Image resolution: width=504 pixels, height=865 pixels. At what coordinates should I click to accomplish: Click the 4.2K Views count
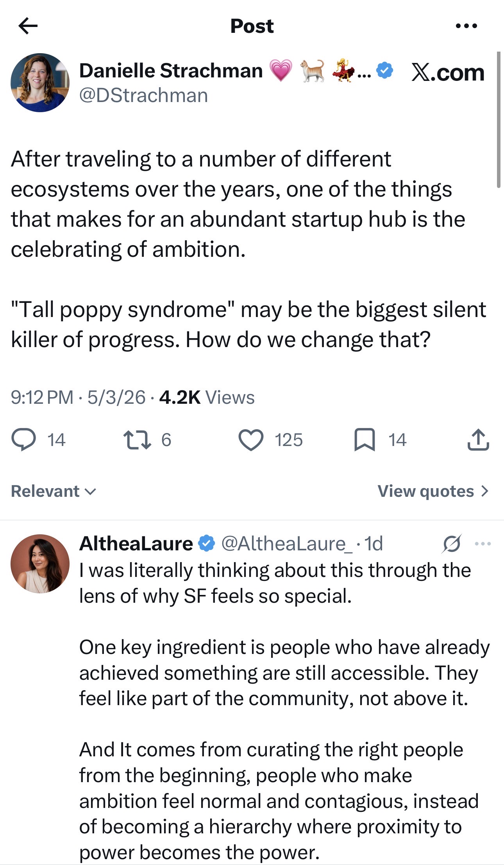pos(207,397)
